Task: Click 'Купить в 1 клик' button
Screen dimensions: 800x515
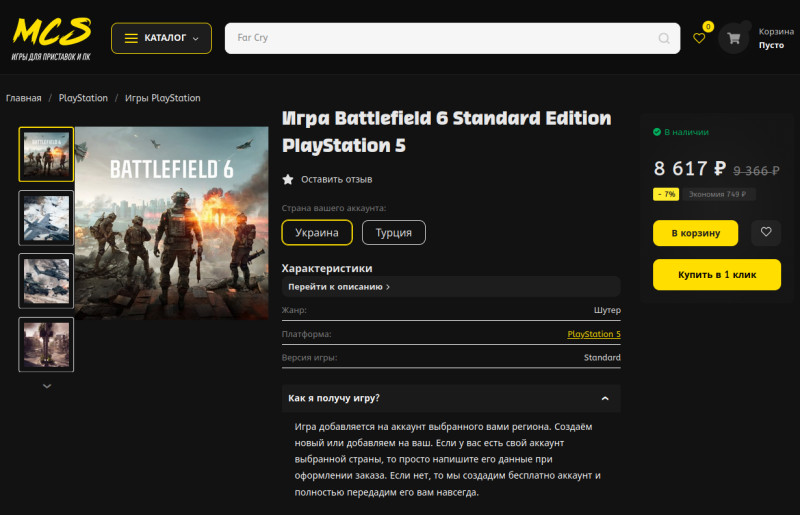Action: click(717, 275)
